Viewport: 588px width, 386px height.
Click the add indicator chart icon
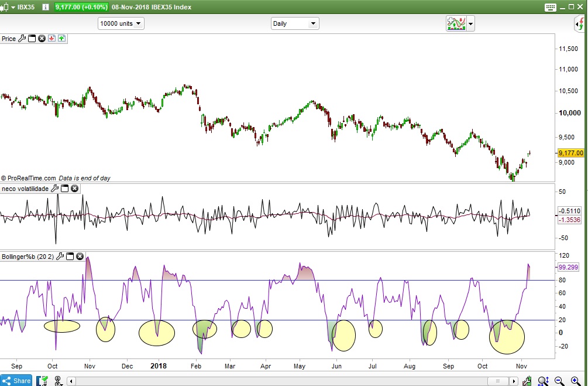[x=456, y=23]
